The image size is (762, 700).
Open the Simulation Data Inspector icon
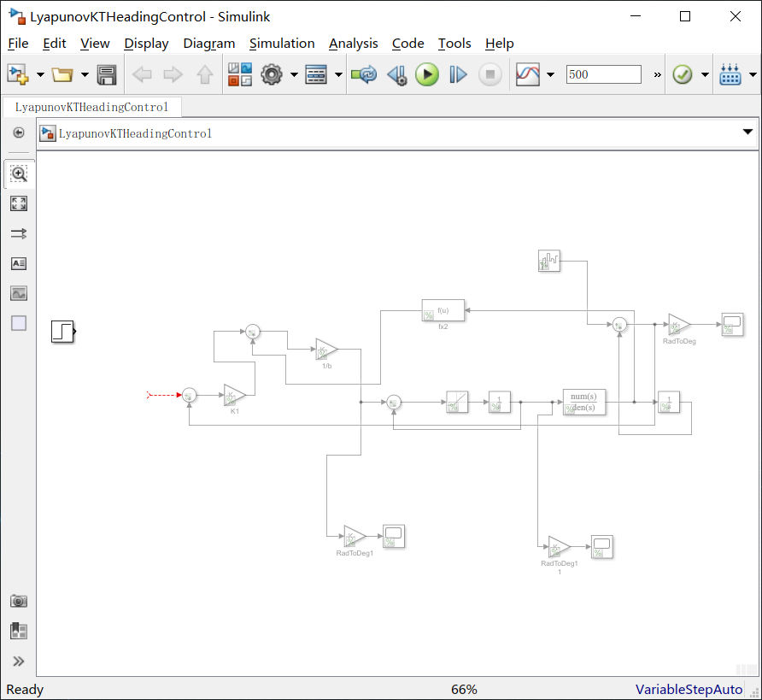tap(528, 75)
